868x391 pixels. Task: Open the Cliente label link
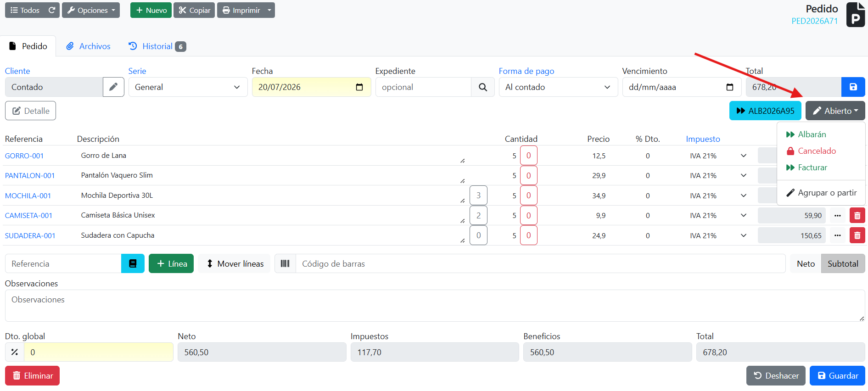[x=17, y=71]
